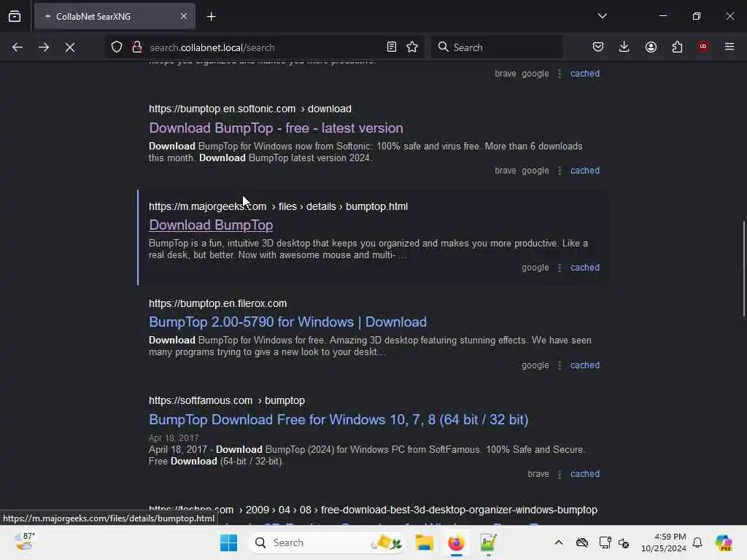Open clock showing 4:59 PM 10/25/2024
Viewport: 747px width, 560px height.
(664, 542)
